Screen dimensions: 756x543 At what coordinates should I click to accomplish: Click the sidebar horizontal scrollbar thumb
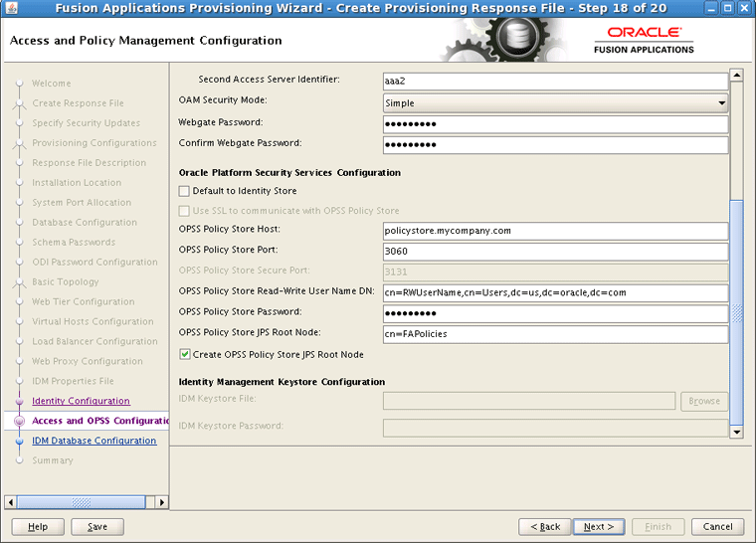(x=81, y=502)
